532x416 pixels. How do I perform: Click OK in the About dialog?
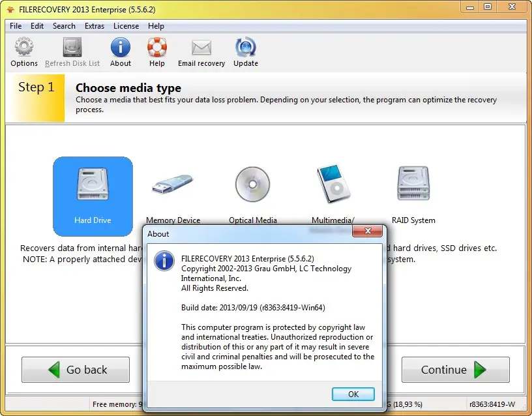353,394
